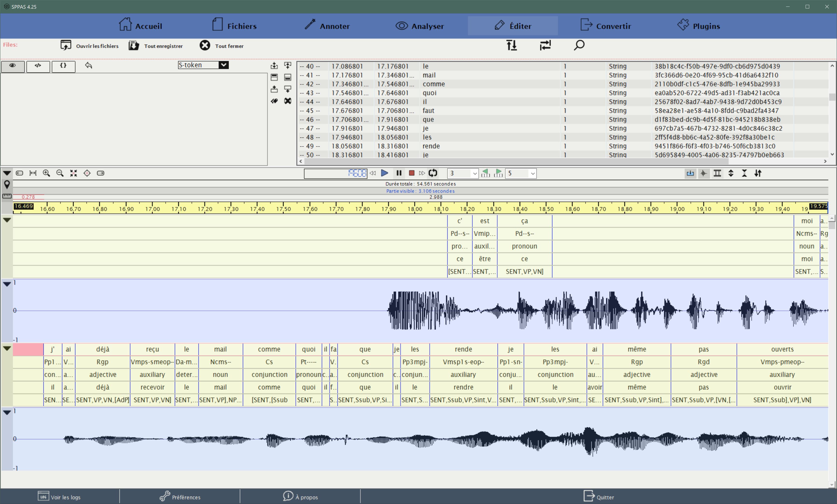
Task: Click the sort up-down arrows icon
Action: click(512, 45)
